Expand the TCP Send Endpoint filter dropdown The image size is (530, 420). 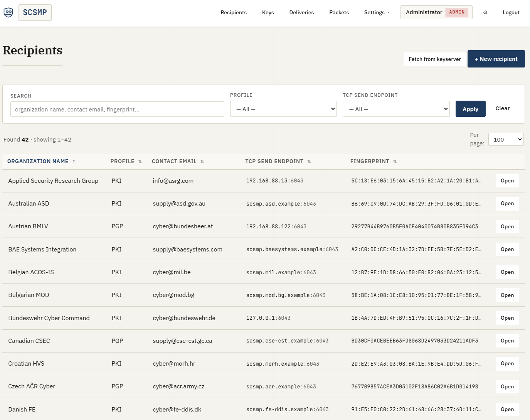point(396,109)
